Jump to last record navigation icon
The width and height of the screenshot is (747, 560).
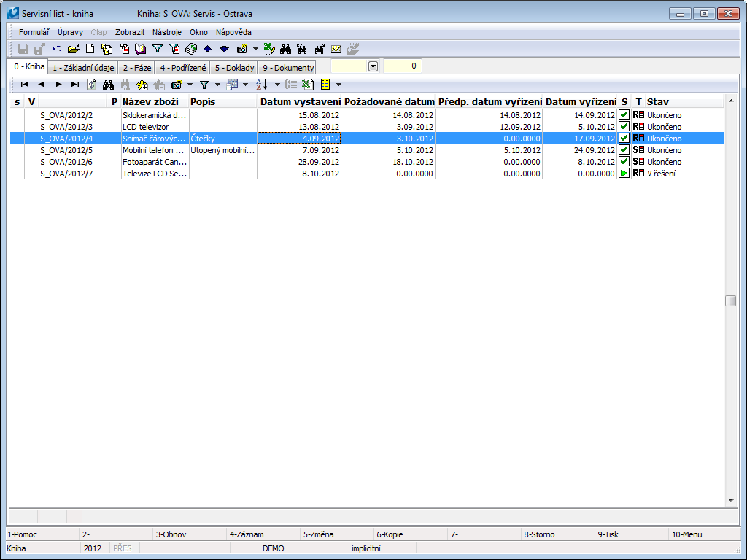(x=75, y=85)
